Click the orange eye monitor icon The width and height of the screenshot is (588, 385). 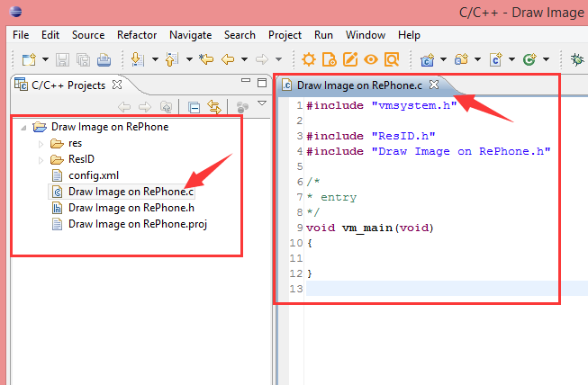point(371,59)
